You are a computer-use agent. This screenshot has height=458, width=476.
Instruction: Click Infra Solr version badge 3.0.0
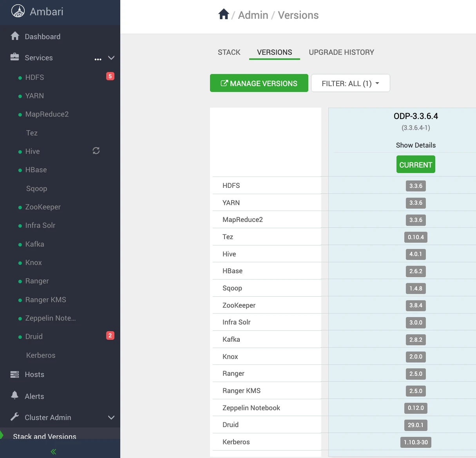[x=416, y=323]
